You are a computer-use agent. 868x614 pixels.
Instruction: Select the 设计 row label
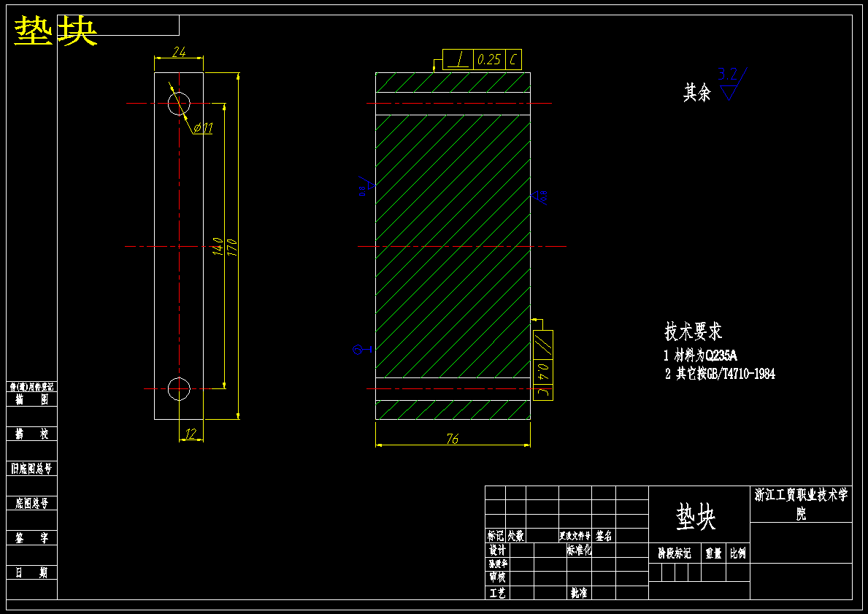click(497, 550)
